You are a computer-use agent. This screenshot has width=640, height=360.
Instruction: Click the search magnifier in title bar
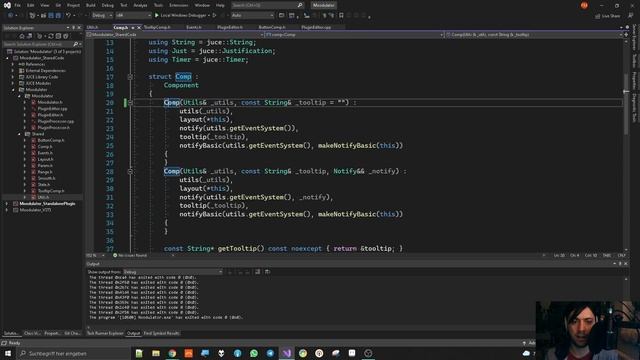click(x=300, y=5)
